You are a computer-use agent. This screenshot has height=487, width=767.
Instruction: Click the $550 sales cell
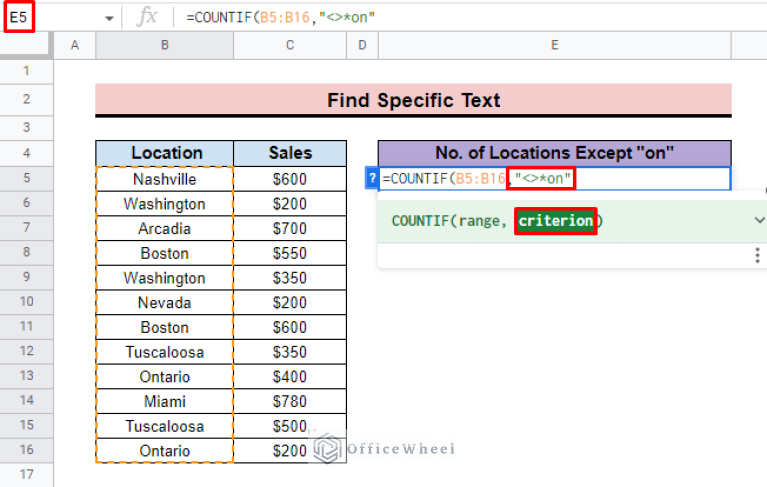[290, 253]
